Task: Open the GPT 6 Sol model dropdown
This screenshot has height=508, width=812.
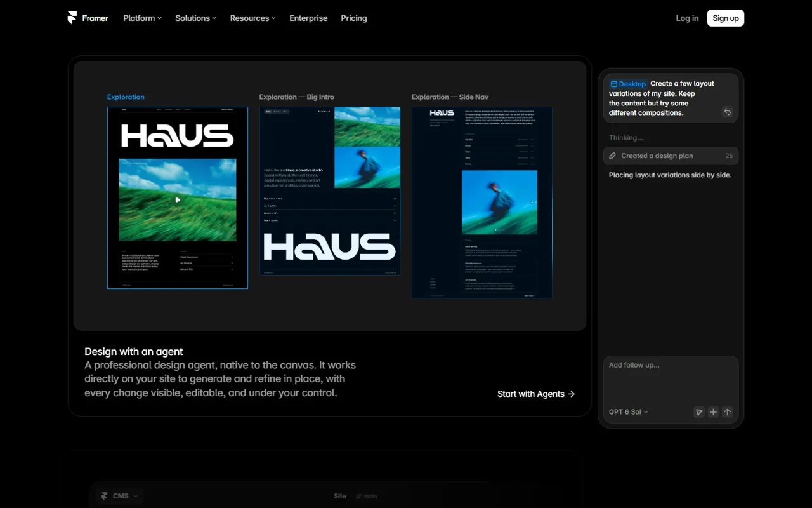Action: tap(628, 412)
